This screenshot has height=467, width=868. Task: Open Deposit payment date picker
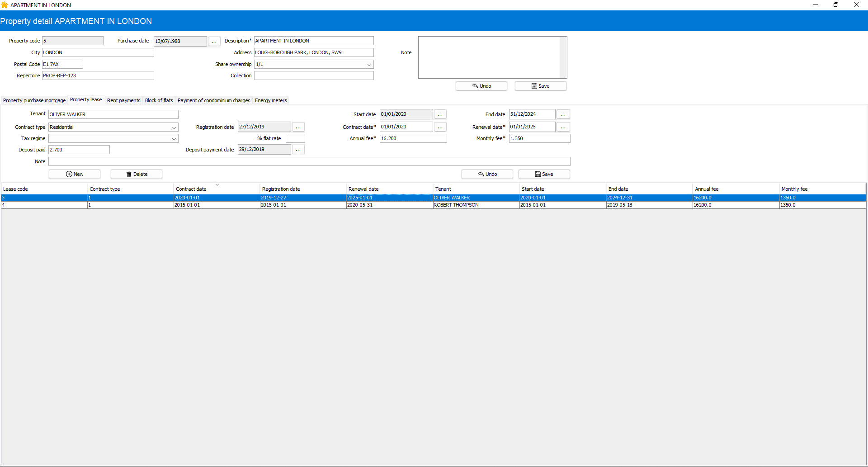298,150
